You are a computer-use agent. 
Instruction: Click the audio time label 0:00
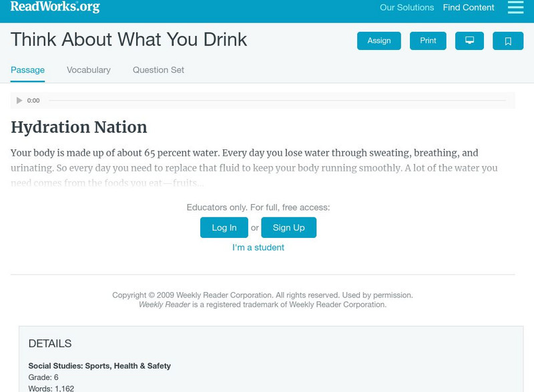[33, 101]
